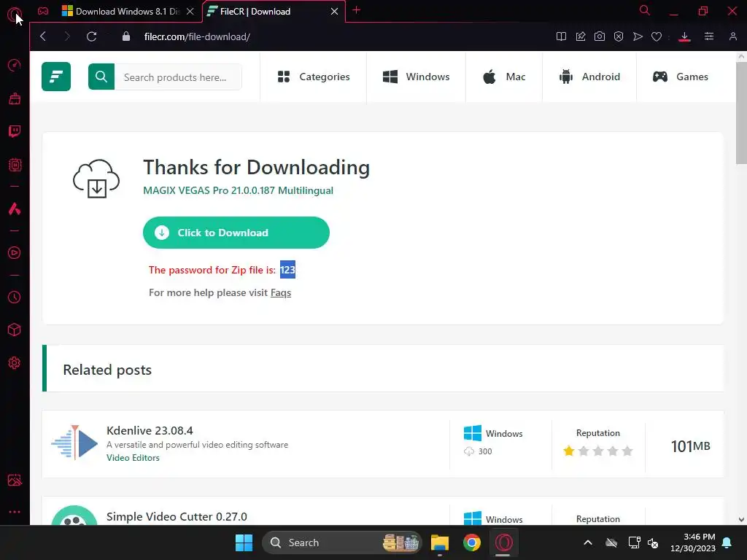Show hidden system tray icons
This screenshot has height=560, width=747.
click(588, 542)
